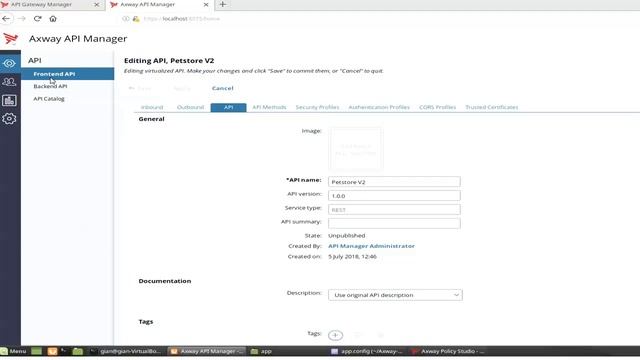Click the Axway logo in the header
Image resolution: width=640 pixels, height=360 pixels.
[x=11, y=38]
